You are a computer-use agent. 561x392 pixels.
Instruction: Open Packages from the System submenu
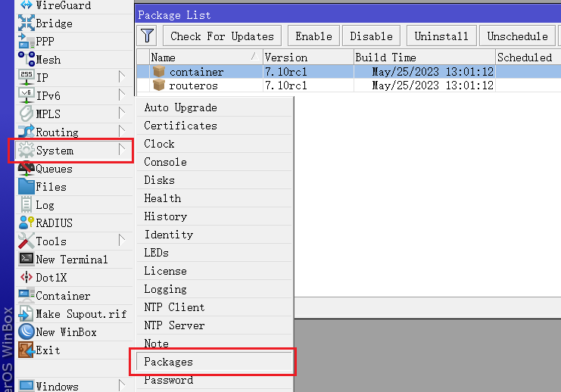pyautogui.click(x=169, y=362)
